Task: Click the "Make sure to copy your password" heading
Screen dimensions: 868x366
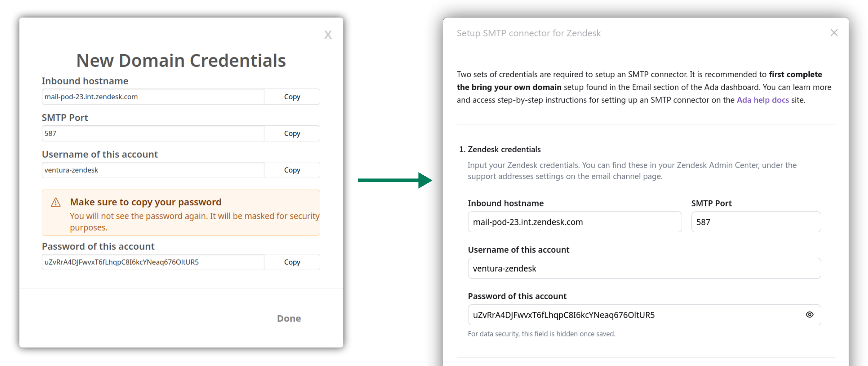Action: 146,202
